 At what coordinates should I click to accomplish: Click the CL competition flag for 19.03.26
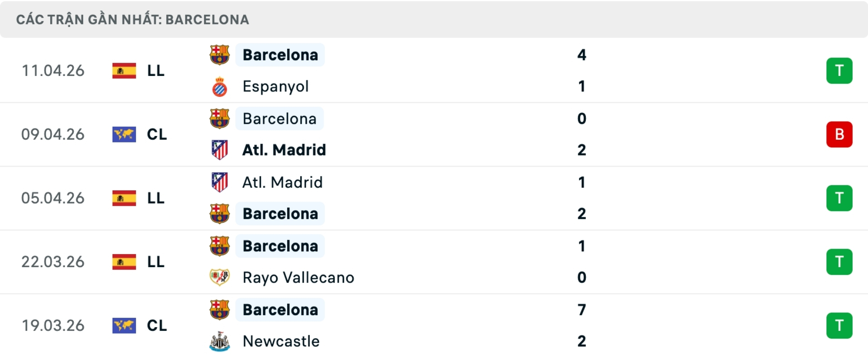124,325
